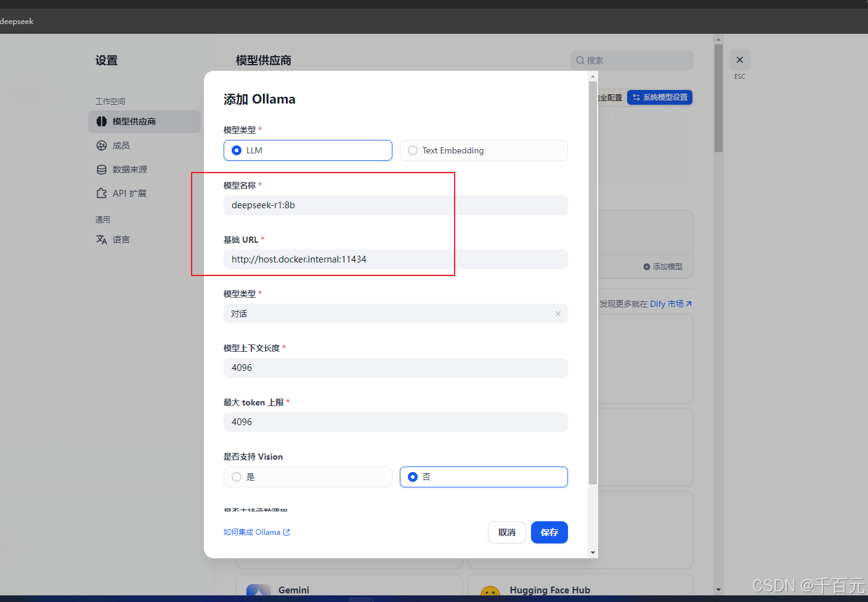Image resolution: width=868 pixels, height=602 pixels.
Task: Clear the 对话 selection with the x icon
Action: (558, 314)
